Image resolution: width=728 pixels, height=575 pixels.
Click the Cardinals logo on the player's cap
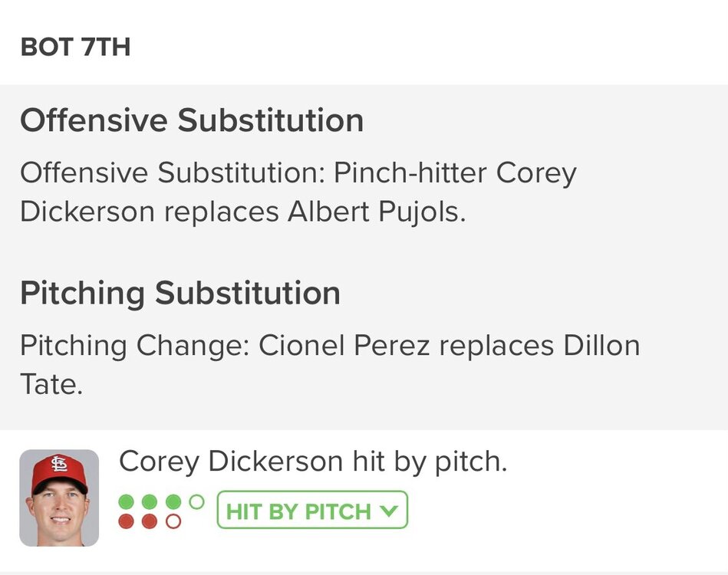(x=59, y=464)
